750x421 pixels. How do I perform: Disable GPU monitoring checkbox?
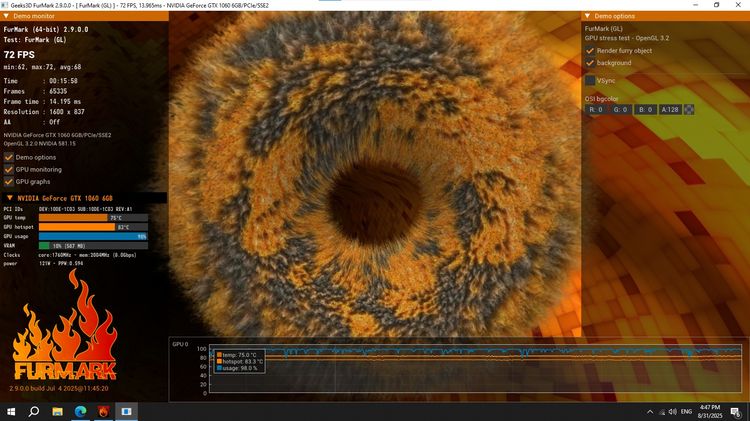click(9, 169)
